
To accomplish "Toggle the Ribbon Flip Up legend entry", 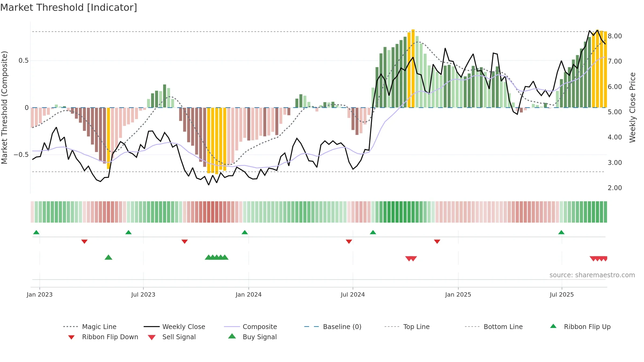I will 580,327.
